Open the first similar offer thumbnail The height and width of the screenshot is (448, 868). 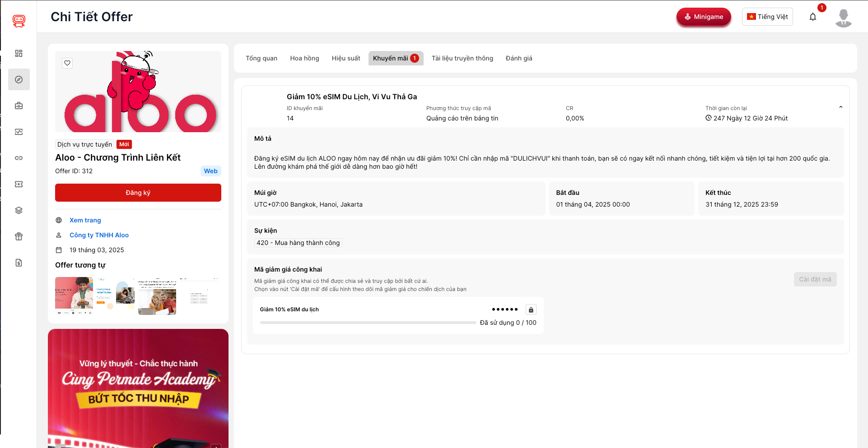point(74,296)
